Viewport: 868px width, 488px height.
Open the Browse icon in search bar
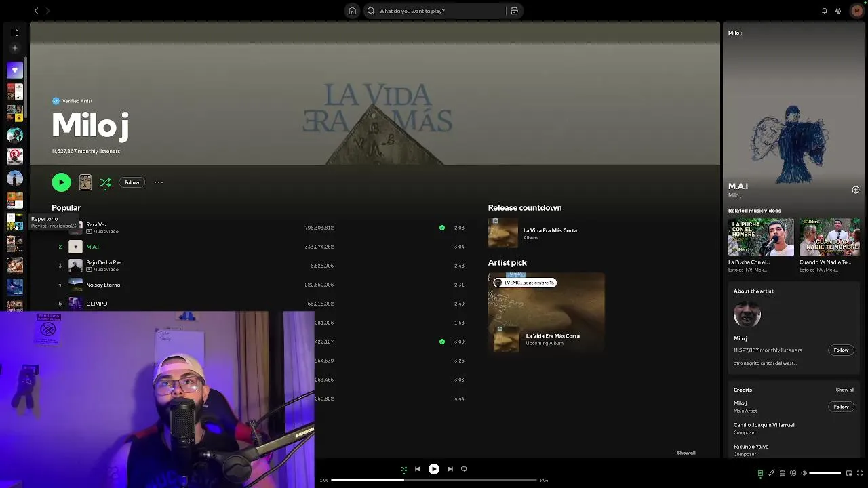(514, 11)
